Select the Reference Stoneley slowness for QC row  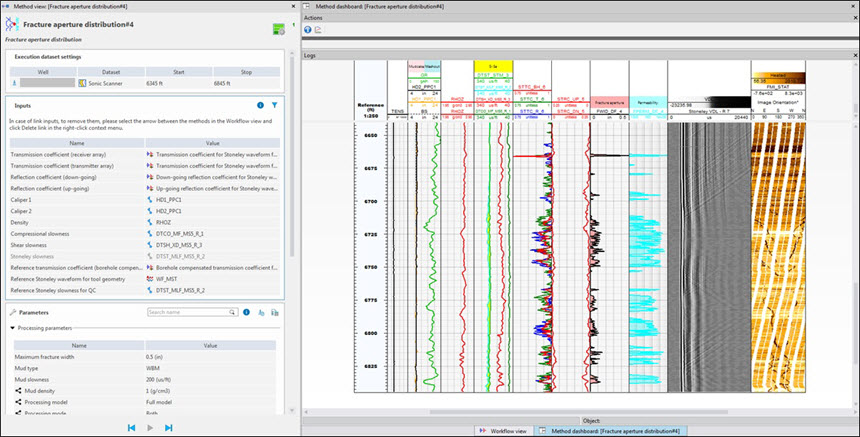point(145,290)
